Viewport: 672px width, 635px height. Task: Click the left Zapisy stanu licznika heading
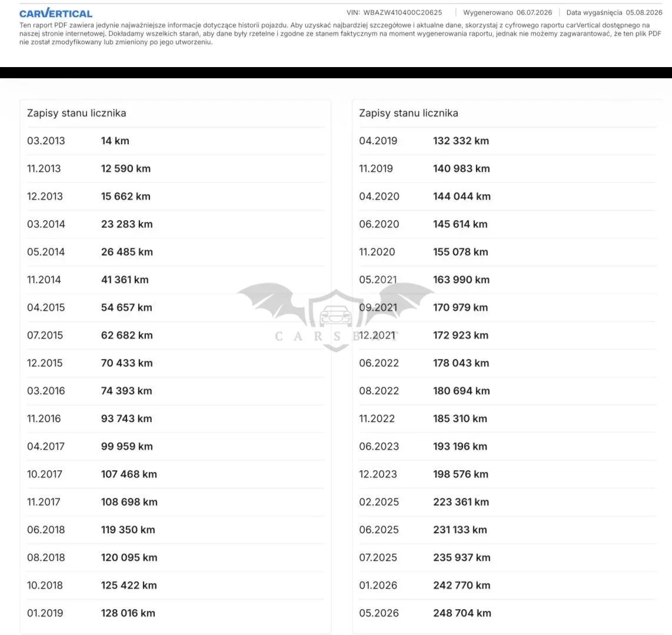pyautogui.click(x=76, y=113)
